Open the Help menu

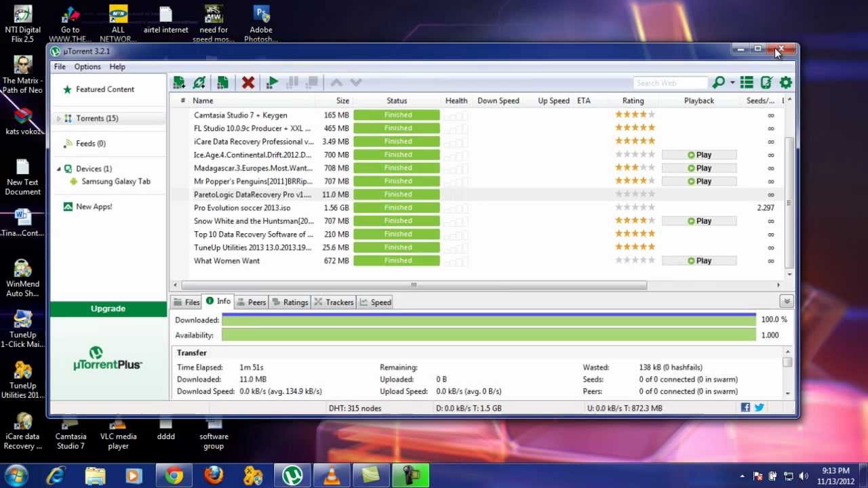(x=117, y=66)
